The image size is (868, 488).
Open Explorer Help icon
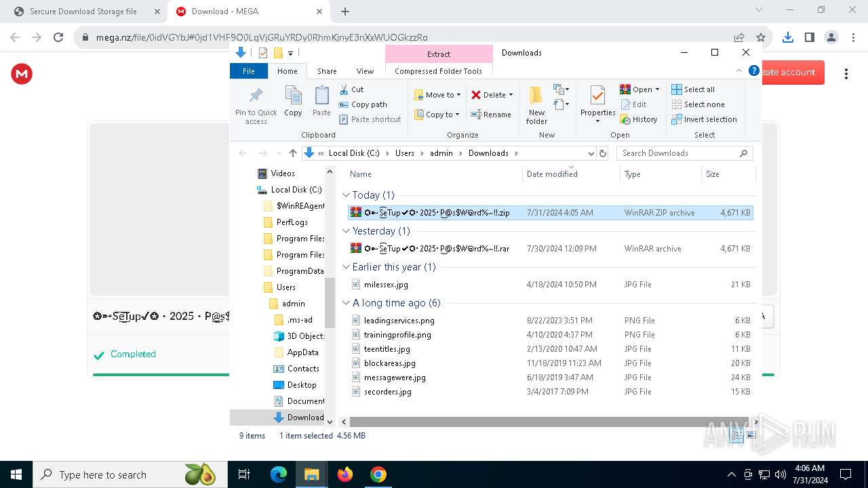coord(753,70)
